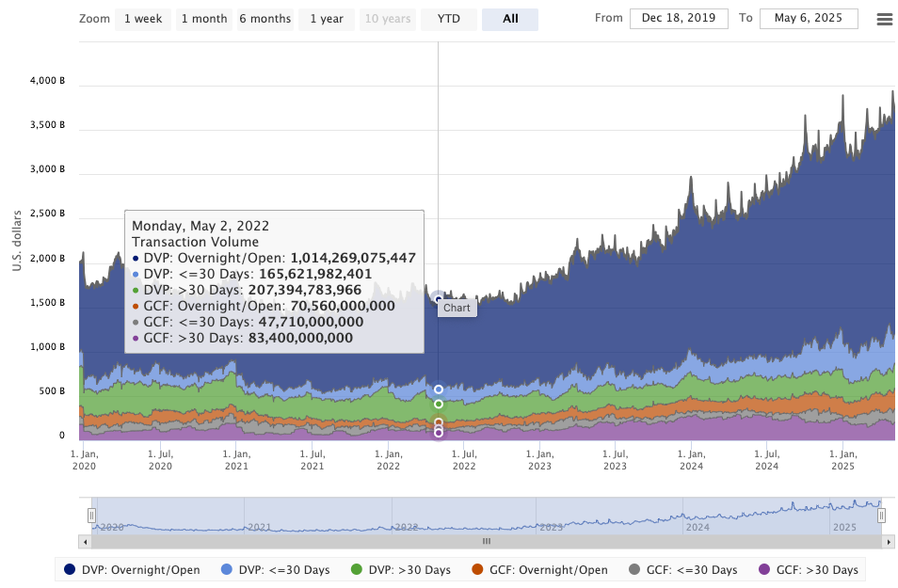Set zoom to 6 months
This screenshot has width=898, height=588.
tap(265, 19)
